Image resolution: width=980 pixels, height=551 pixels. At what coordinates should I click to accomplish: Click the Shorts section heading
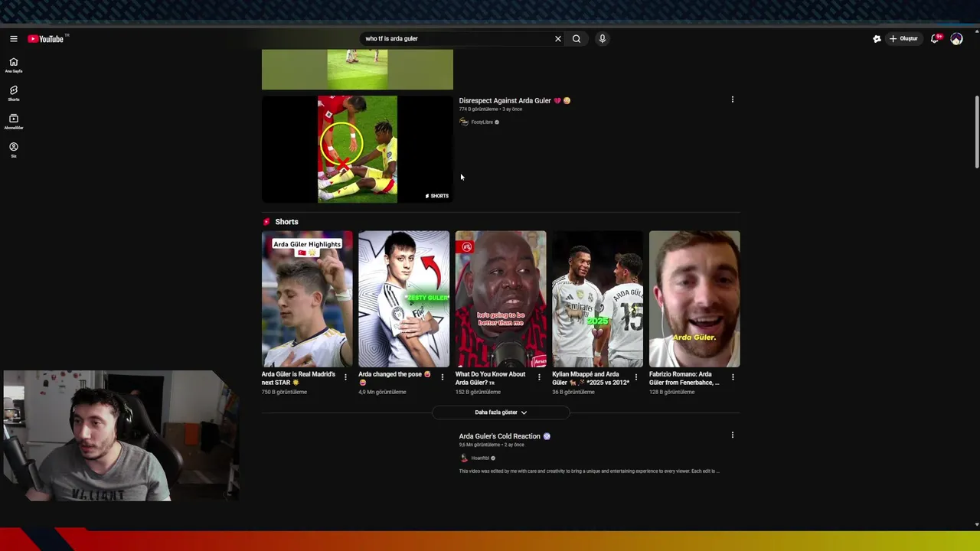[x=286, y=222]
